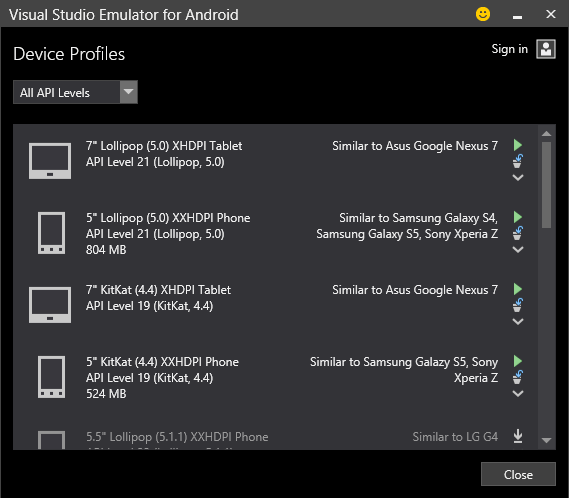
Task: Minimize the Visual Studio Emulator window
Action: (517, 17)
